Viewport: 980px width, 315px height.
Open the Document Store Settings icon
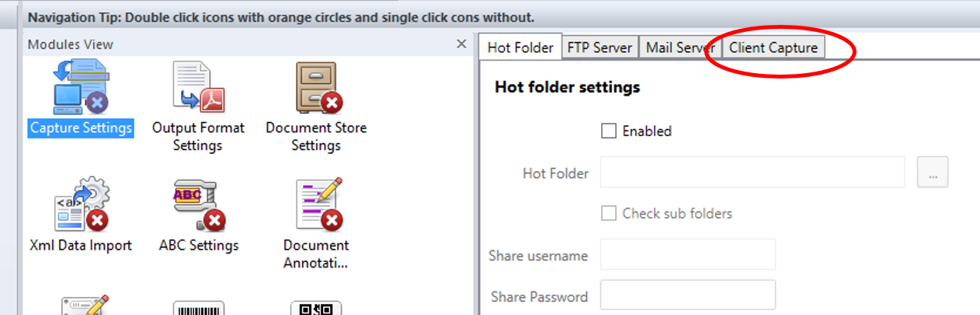pos(316,88)
